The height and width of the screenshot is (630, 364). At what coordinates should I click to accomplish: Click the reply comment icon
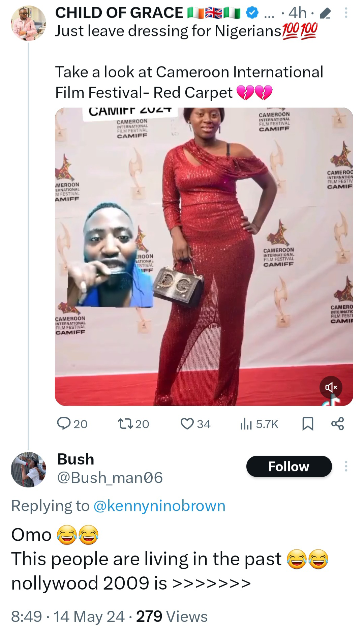coord(64,424)
